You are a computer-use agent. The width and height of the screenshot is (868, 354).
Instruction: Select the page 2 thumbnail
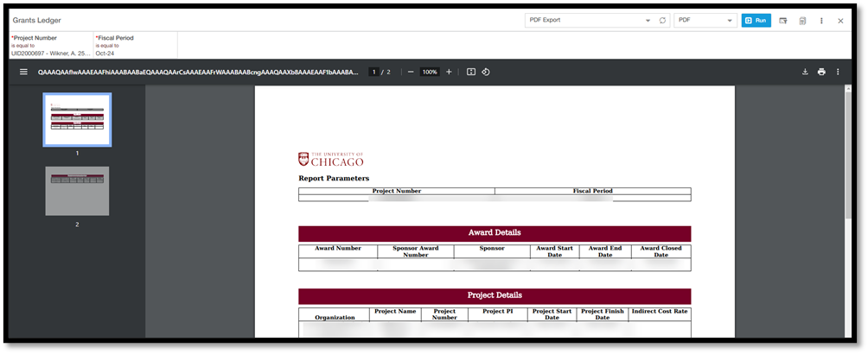click(x=77, y=191)
